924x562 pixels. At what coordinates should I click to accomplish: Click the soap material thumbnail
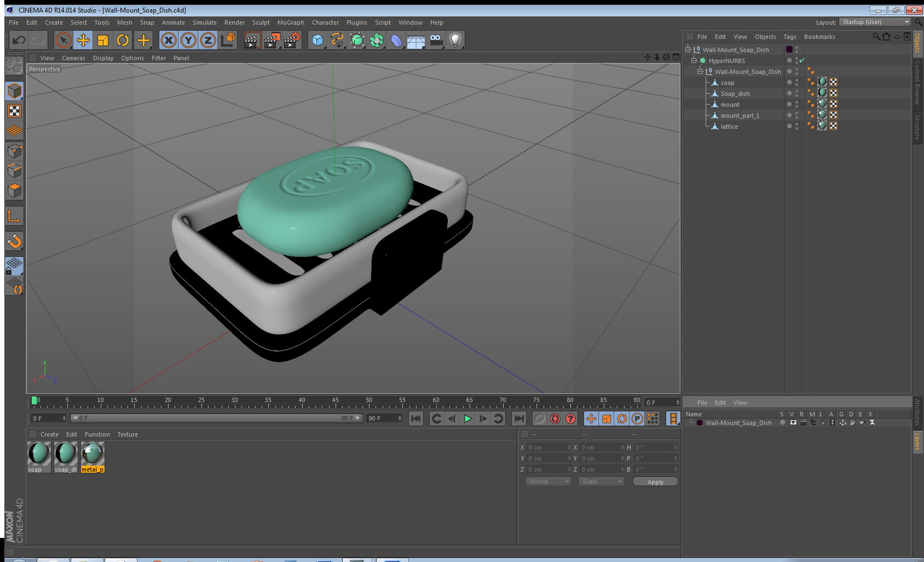(x=39, y=454)
